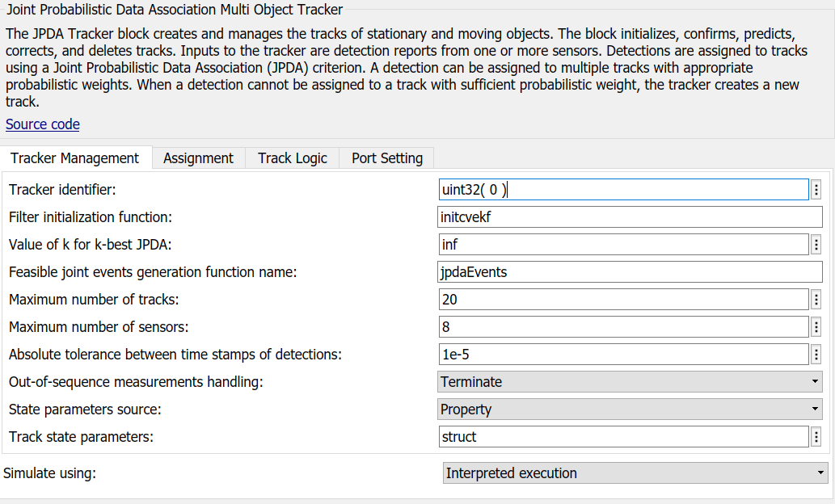
Task: Open options menu for Maximum number of sensors
Action: [816, 327]
